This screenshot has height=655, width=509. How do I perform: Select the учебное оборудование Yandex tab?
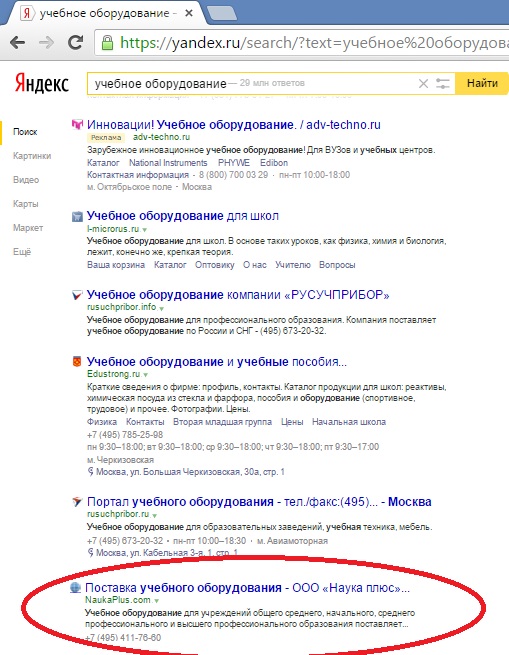point(104,13)
